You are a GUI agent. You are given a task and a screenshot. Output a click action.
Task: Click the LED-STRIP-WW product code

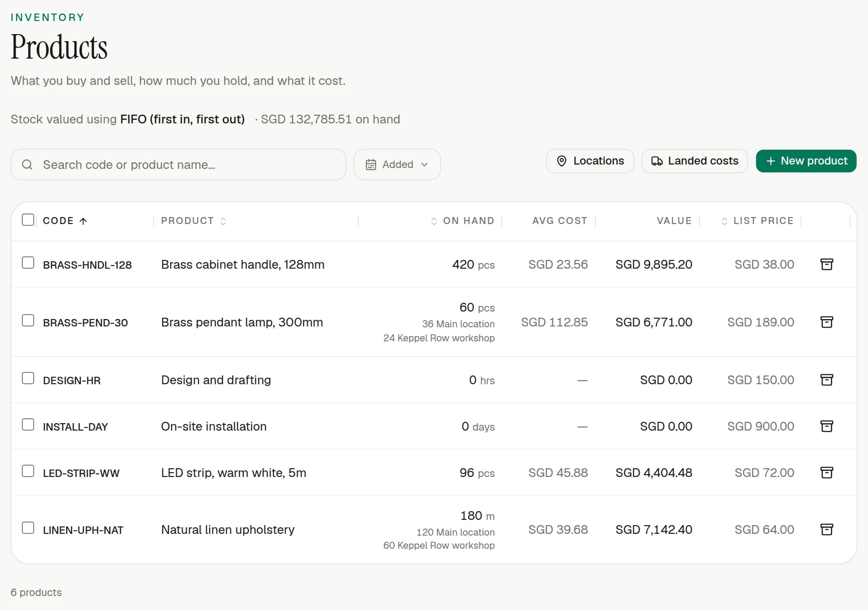[81, 473]
